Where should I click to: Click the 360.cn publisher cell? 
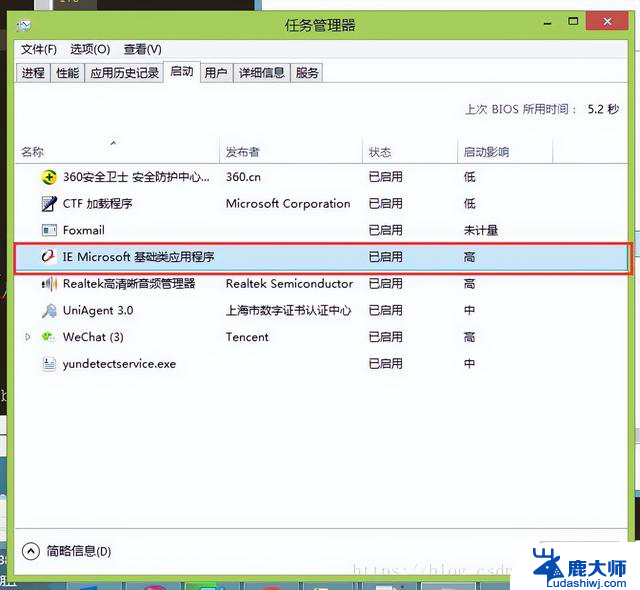(243, 177)
